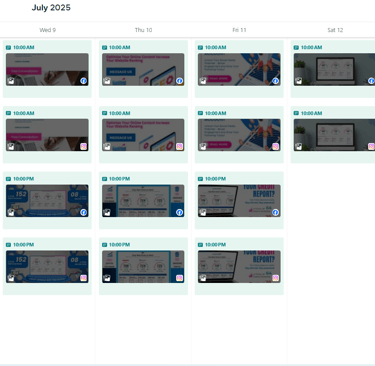The image size is (375, 366).
Task: Click scheduled status icon on Sat 12 Facebook post
Action: [296, 48]
